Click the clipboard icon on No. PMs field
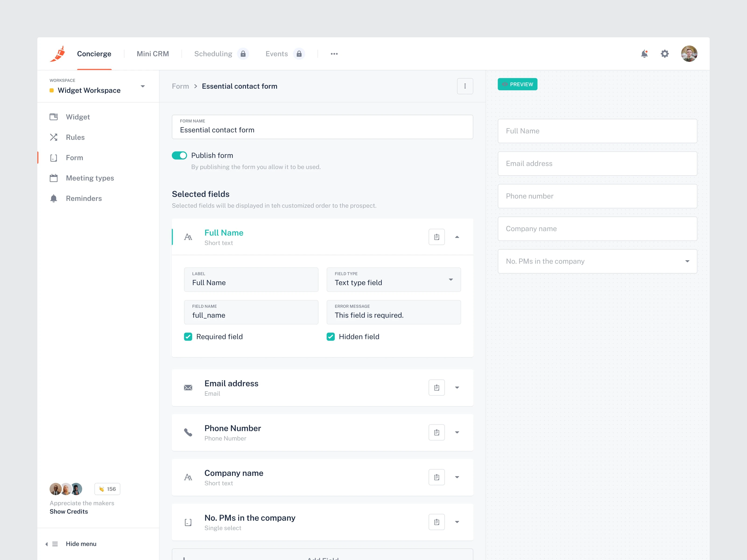The image size is (747, 560). click(437, 522)
